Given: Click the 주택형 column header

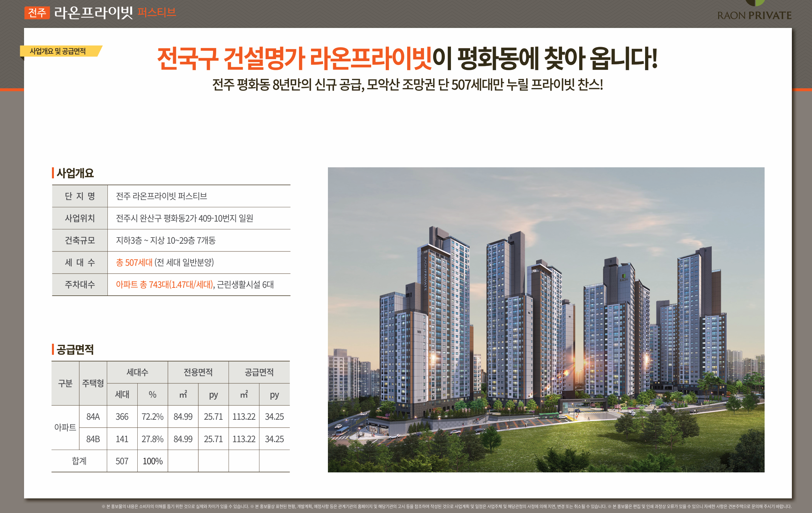Looking at the screenshot, I should [x=93, y=383].
